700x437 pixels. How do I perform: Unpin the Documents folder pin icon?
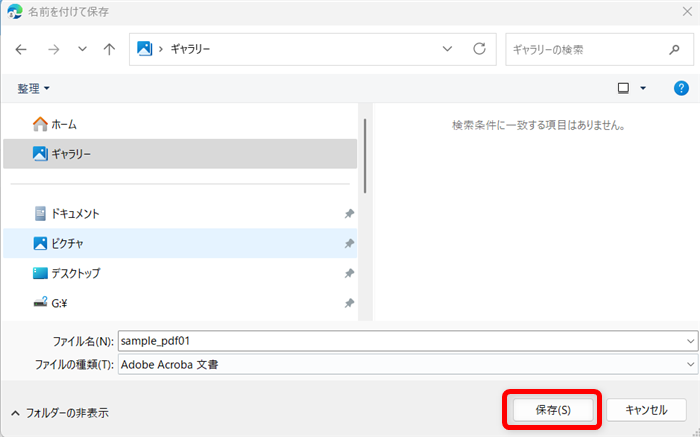click(x=349, y=214)
